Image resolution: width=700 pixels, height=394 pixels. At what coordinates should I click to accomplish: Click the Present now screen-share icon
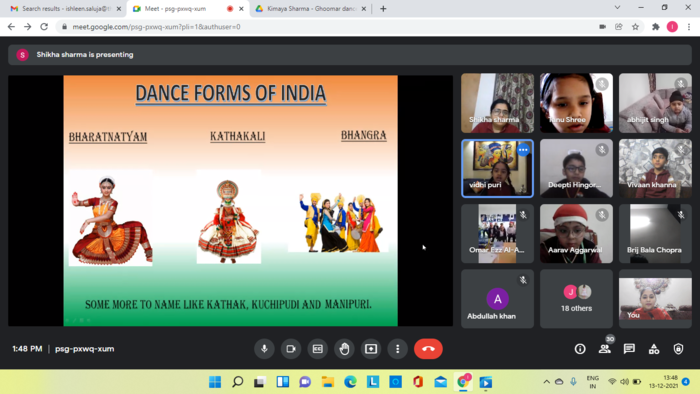pos(371,349)
